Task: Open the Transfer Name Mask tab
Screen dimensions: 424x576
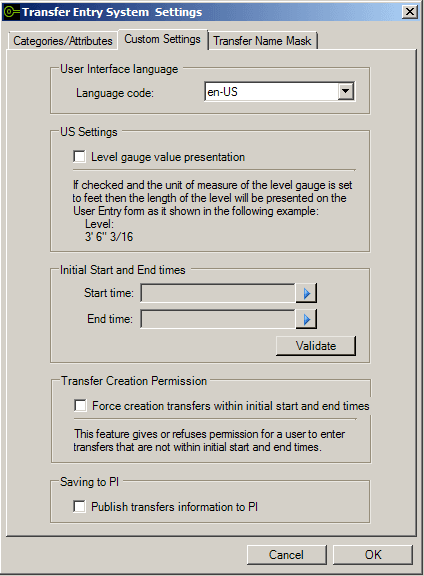Action: (x=262, y=41)
